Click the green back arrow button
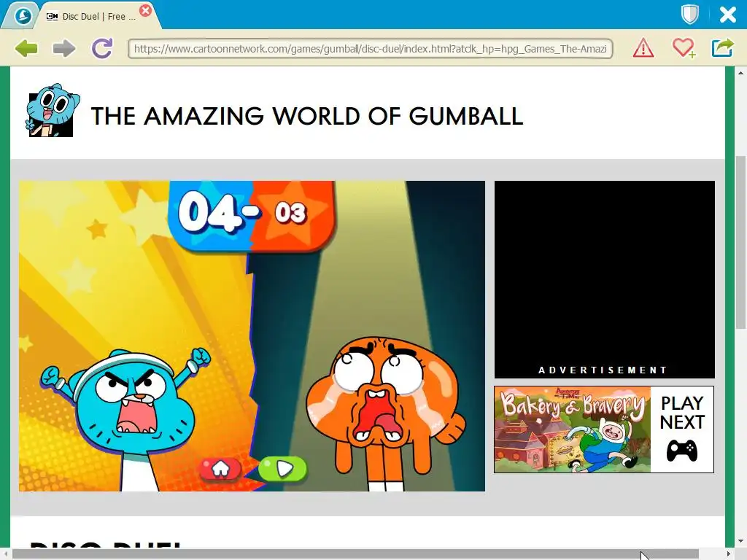Viewport: 747px width, 560px height. [x=26, y=48]
